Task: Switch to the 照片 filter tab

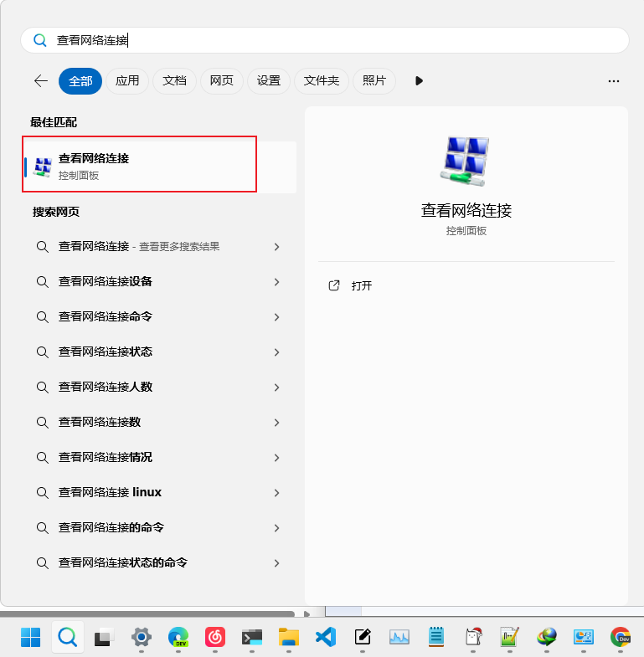Action: click(x=374, y=81)
